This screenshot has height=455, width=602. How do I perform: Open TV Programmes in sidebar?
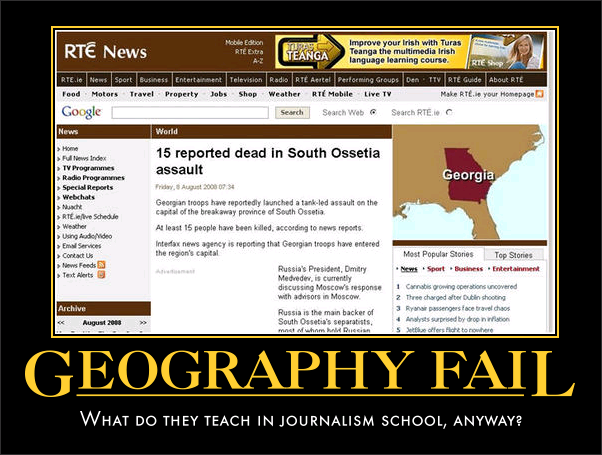pos(88,168)
